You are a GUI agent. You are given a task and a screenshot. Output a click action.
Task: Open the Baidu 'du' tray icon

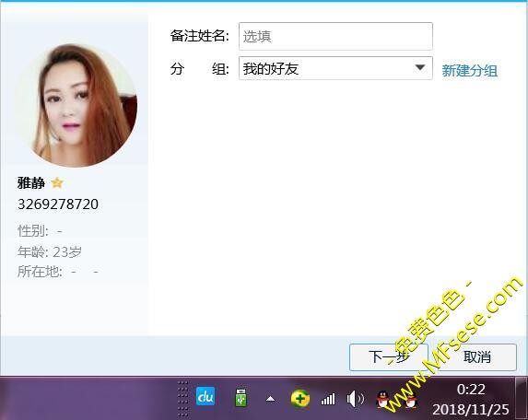point(205,396)
